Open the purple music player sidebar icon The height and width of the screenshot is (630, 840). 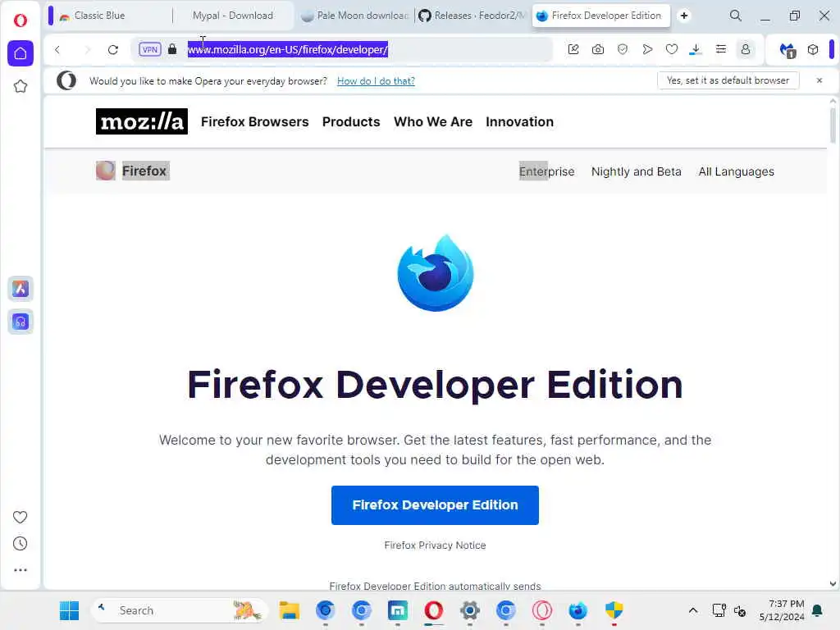(x=21, y=322)
